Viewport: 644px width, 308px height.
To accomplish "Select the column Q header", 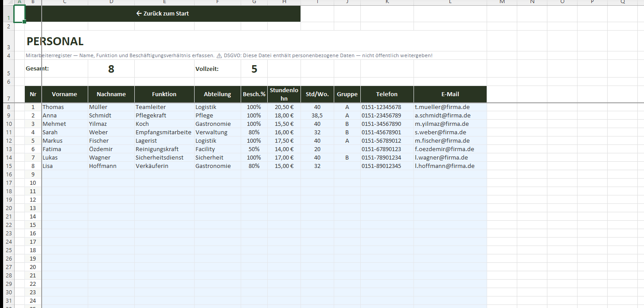I will pyautogui.click(x=622, y=2).
